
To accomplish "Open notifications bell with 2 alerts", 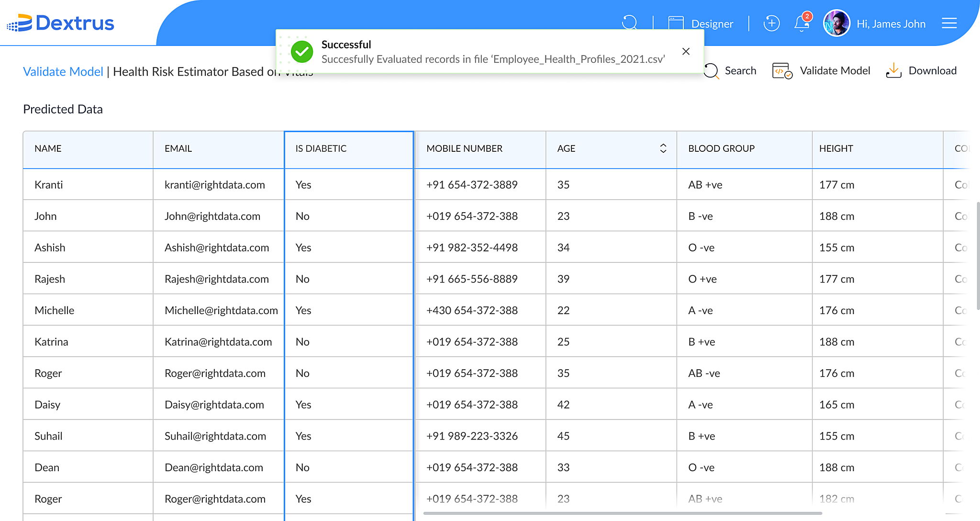I will (x=802, y=22).
